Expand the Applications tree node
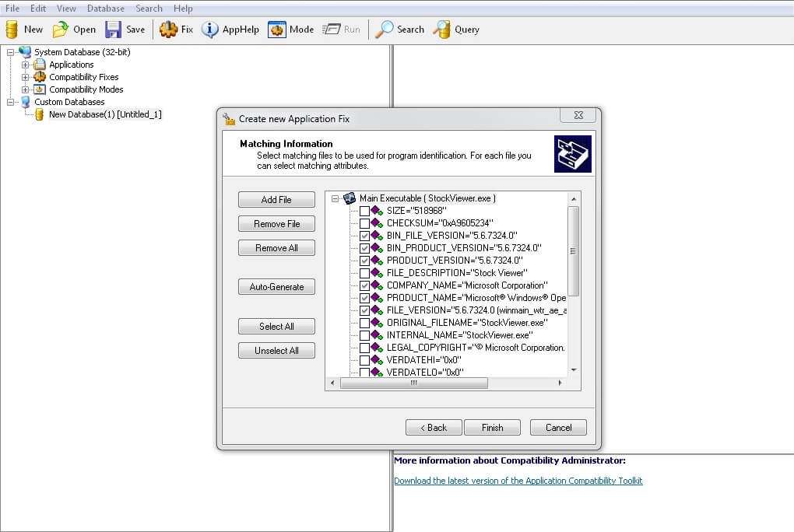 pos(25,65)
